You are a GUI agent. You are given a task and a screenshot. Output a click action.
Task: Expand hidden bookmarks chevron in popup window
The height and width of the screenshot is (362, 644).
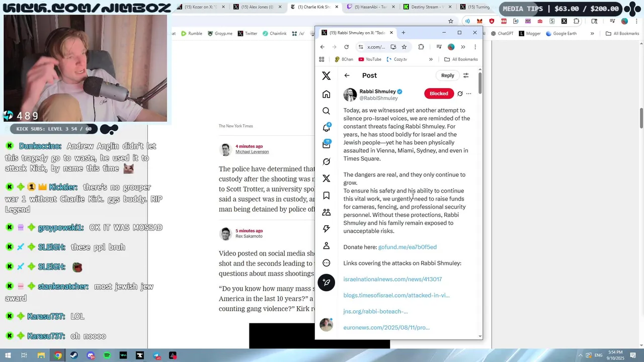pos(431,59)
